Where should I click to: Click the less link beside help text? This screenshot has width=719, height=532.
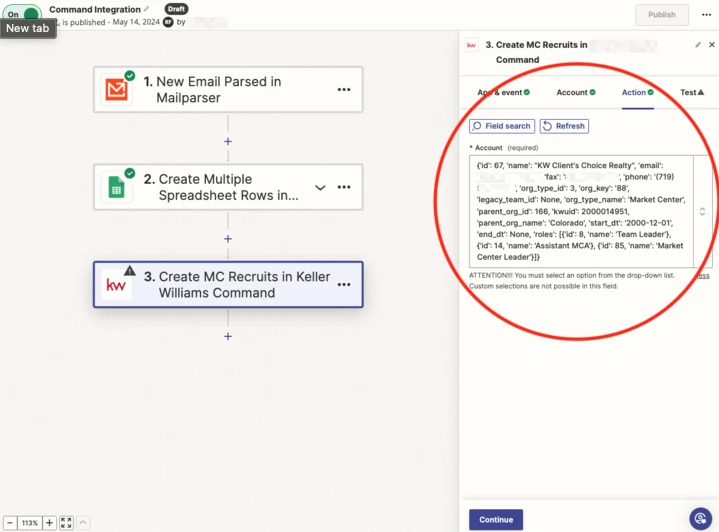tap(703, 276)
